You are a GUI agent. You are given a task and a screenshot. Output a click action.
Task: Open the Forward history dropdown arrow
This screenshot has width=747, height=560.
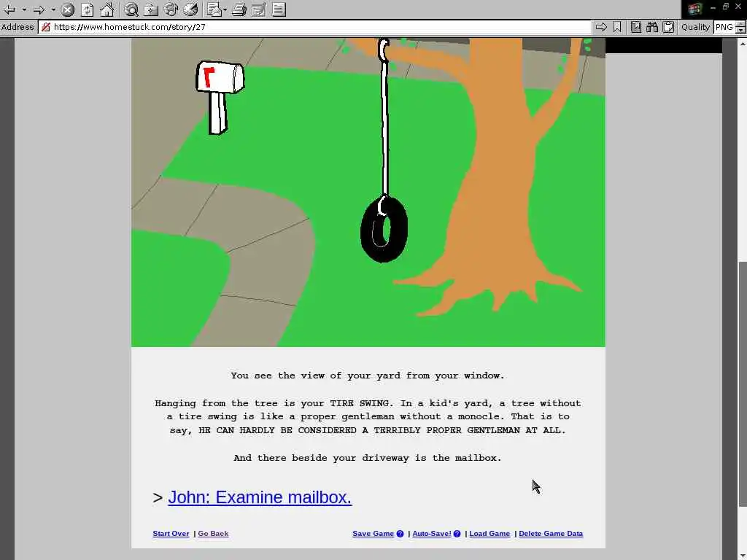point(53,9)
